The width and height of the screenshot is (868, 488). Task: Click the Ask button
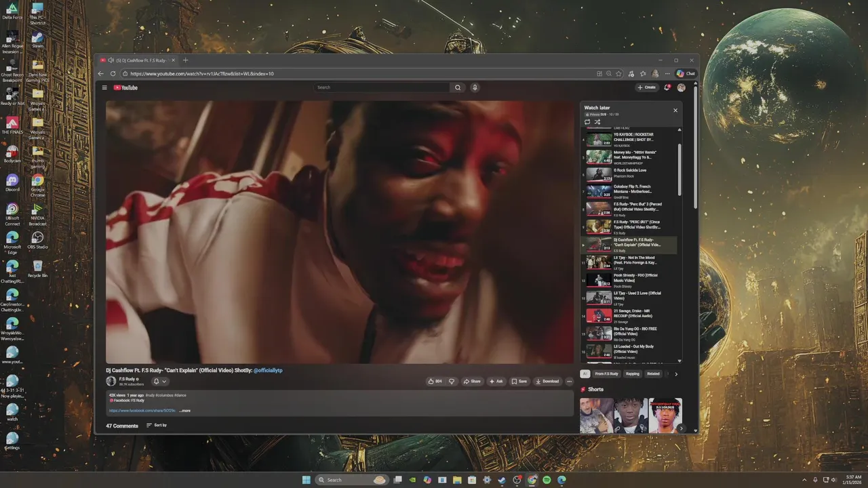click(496, 381)
